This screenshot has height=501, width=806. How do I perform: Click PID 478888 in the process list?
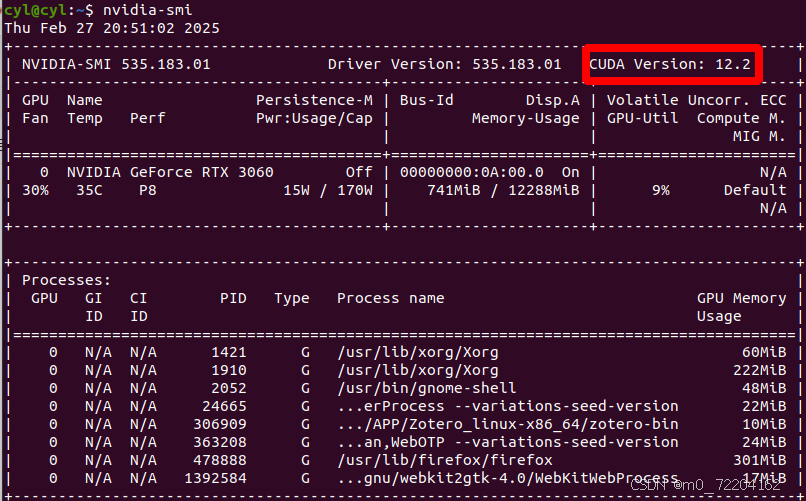click(220, 460)
